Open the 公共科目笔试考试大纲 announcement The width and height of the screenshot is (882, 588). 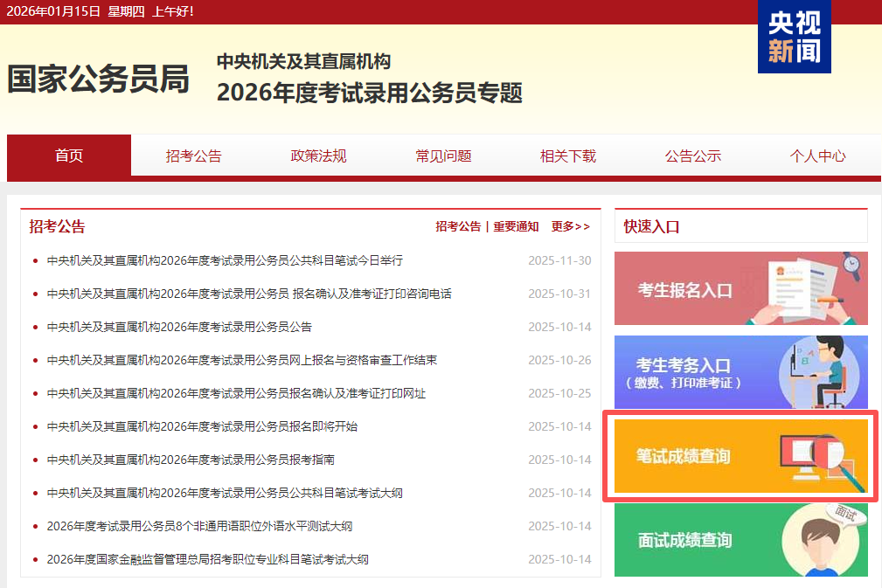coord(225,493)
